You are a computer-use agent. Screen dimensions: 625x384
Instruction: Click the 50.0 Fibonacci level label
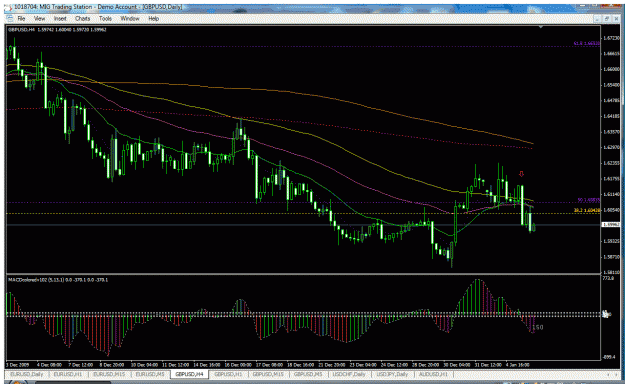[588, 200]
